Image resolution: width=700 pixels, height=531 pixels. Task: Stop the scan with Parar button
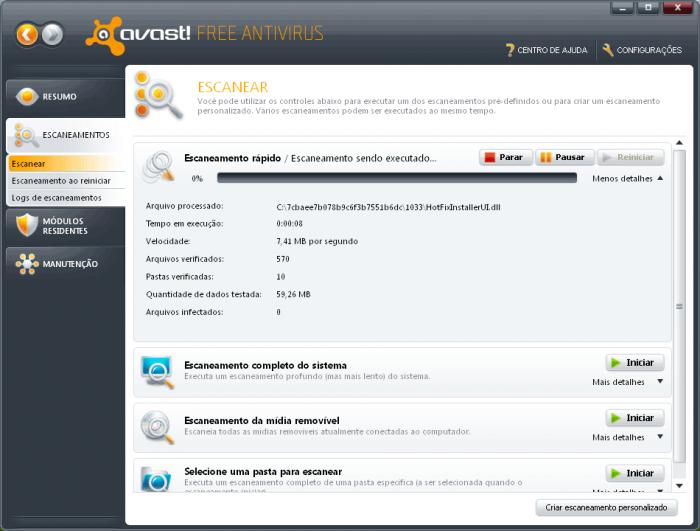tap(505, 157)
